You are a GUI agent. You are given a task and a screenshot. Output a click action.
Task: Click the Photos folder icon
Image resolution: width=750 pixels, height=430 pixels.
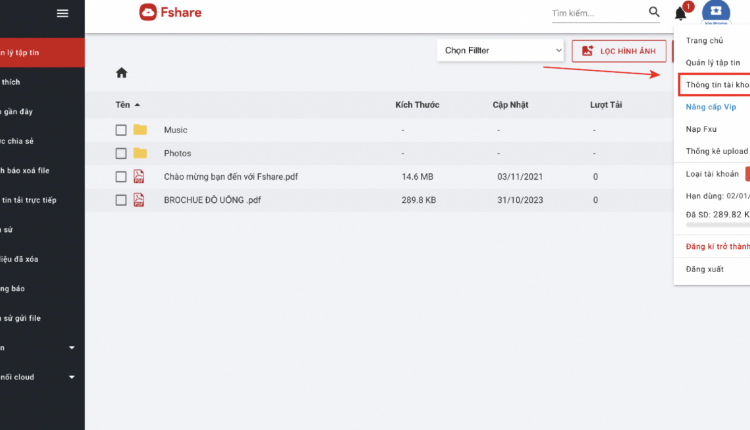coord(140,153)
